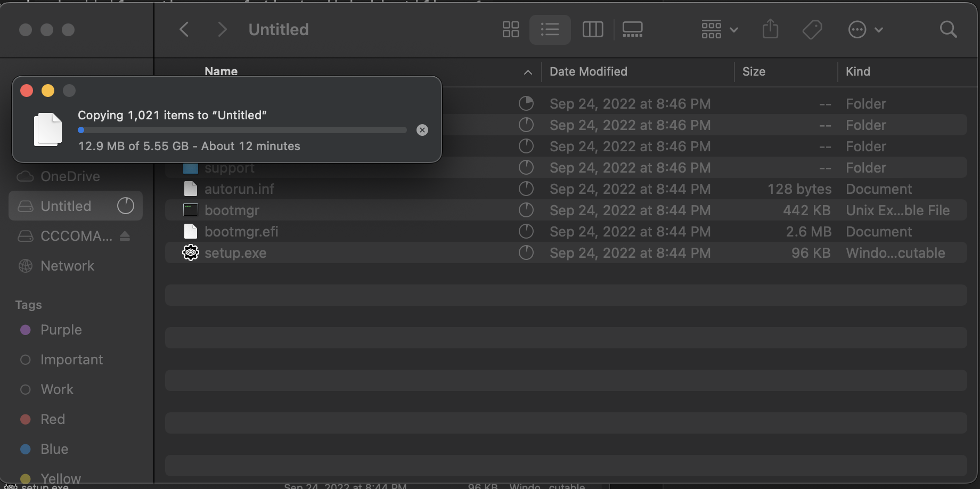Screen dimensions: 980x489
Task: Go back with the left chevron
Action: tap(184, 29)
